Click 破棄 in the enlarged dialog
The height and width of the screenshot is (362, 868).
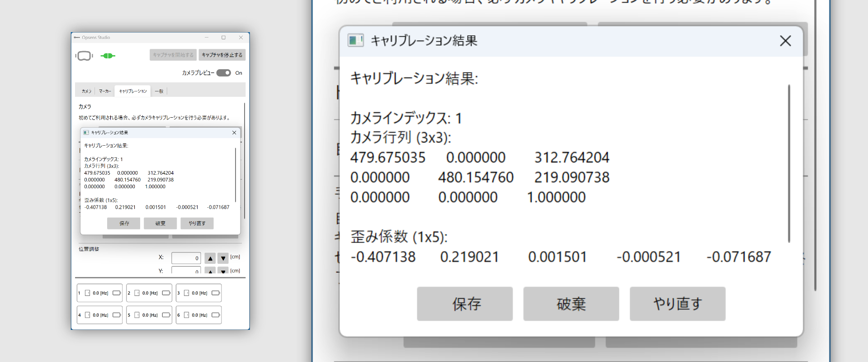tap(571, 304)
